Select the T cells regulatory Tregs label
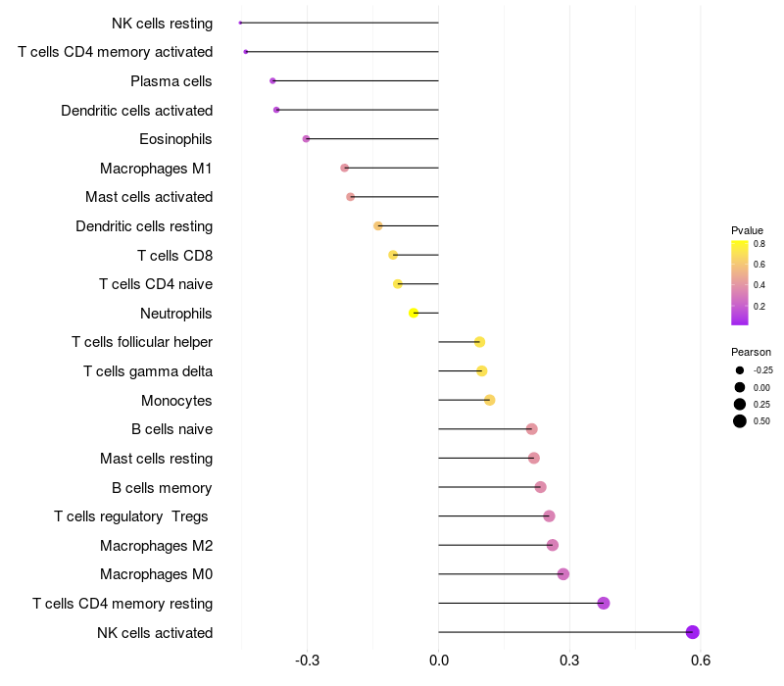784x686 pixels. pyautogui.click(x=131, y=516)
